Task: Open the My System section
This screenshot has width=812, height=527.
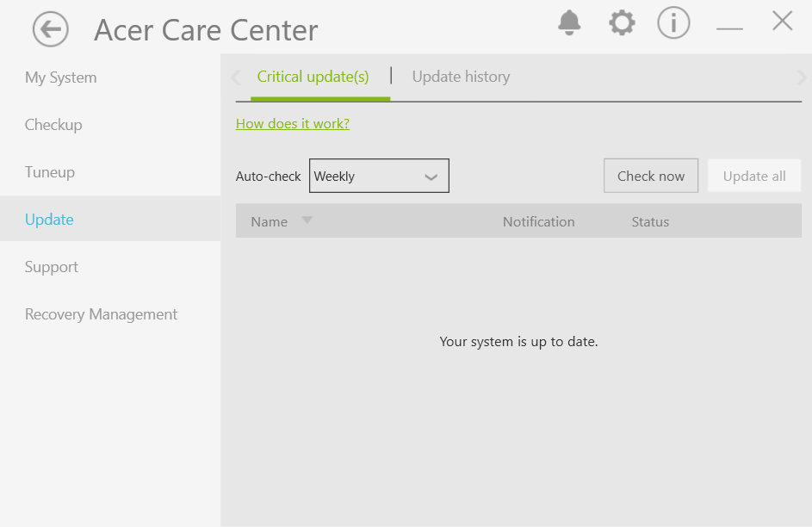Action: point(60,77)
